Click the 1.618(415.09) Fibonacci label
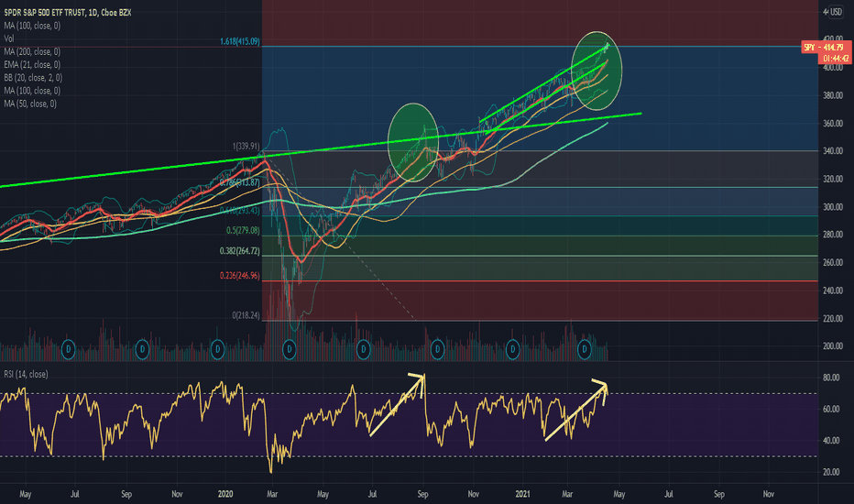This screenshot has height=504, width=854. pos(240,41)
